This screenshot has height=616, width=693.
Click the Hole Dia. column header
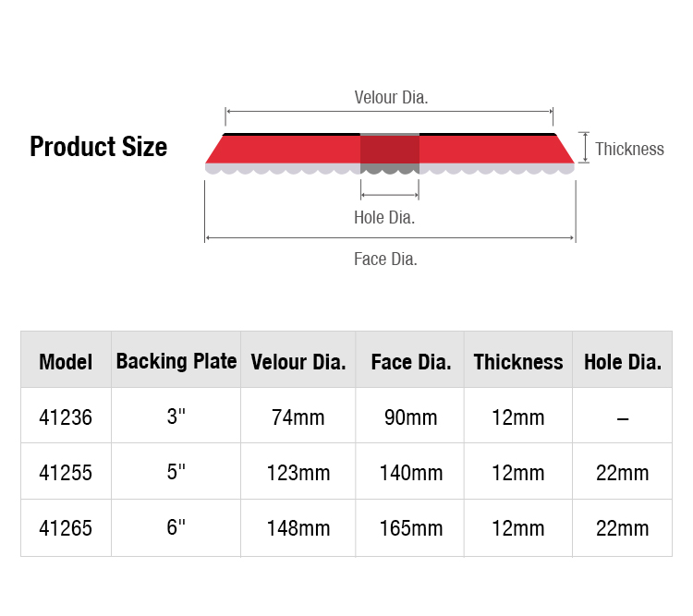pos(623,362)
